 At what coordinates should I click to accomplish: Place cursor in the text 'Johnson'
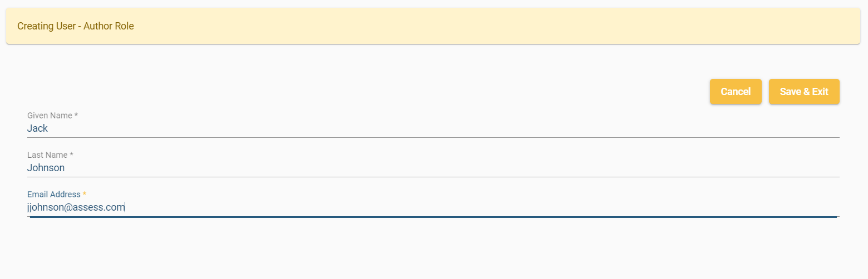tap(46, 168)
